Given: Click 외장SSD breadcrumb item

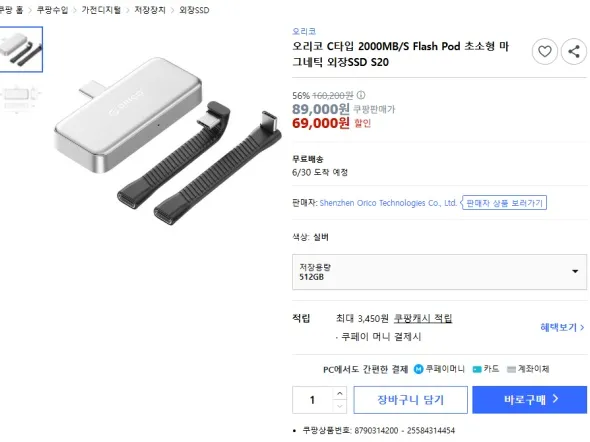Looking at the screenshot, I should 194,10.
